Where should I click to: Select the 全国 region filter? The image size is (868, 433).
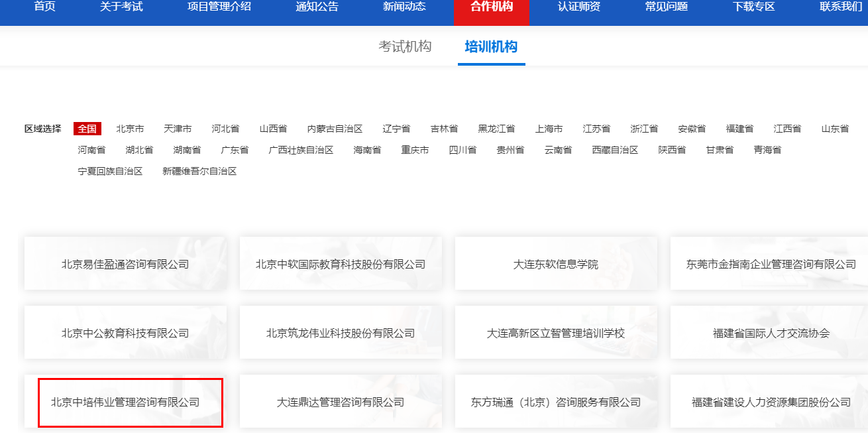coord(87,129)
